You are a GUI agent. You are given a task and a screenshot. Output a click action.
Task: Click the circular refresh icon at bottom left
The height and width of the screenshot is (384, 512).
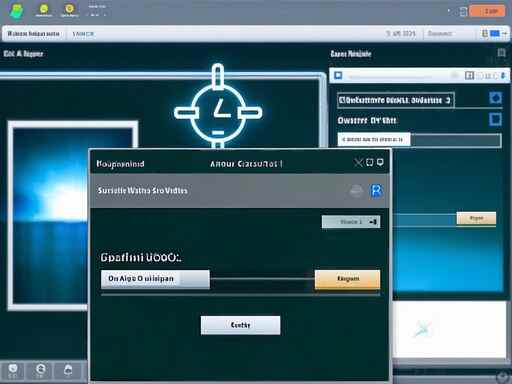tap(41, 370)
